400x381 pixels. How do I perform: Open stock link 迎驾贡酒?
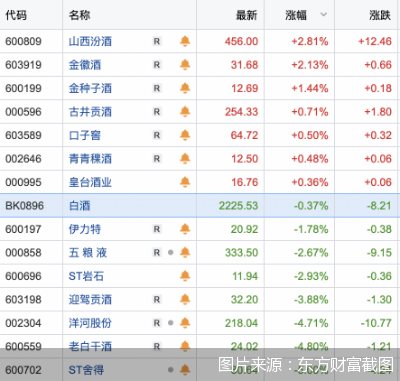[90, 300]
